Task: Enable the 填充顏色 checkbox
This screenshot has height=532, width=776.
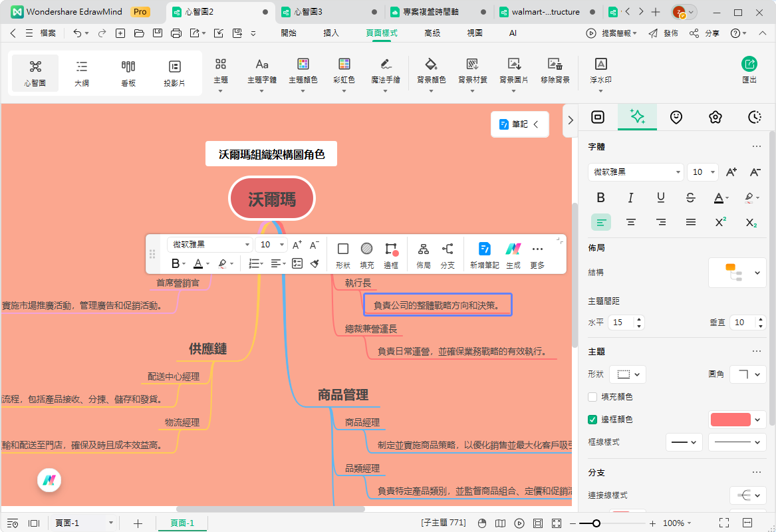Action: (592, 397)
